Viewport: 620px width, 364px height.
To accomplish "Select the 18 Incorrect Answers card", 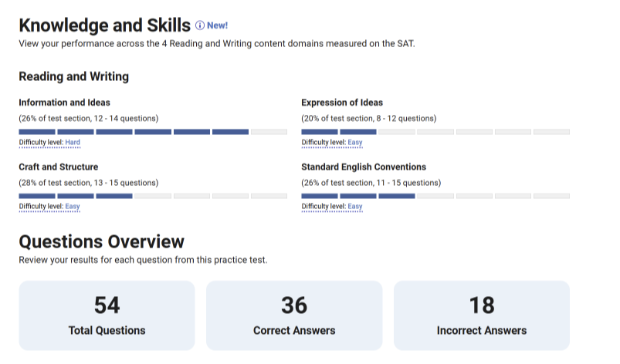I will click(482, 315).
